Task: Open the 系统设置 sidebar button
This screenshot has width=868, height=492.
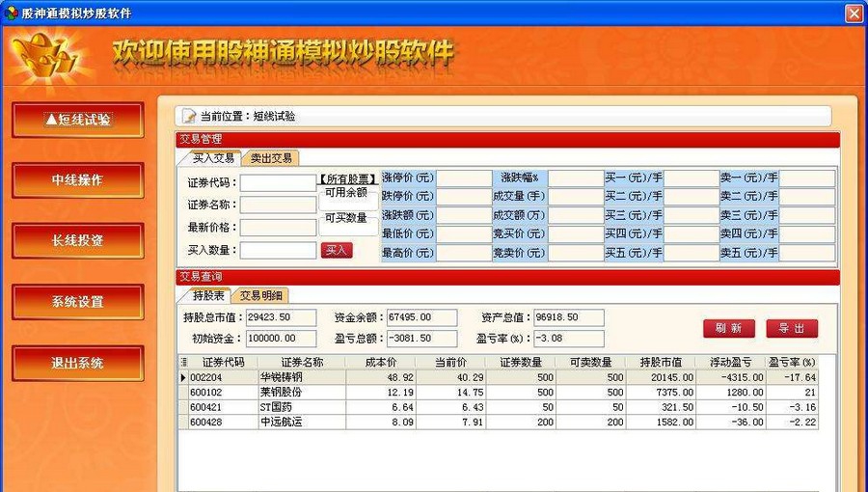Action: click(78, 302)
